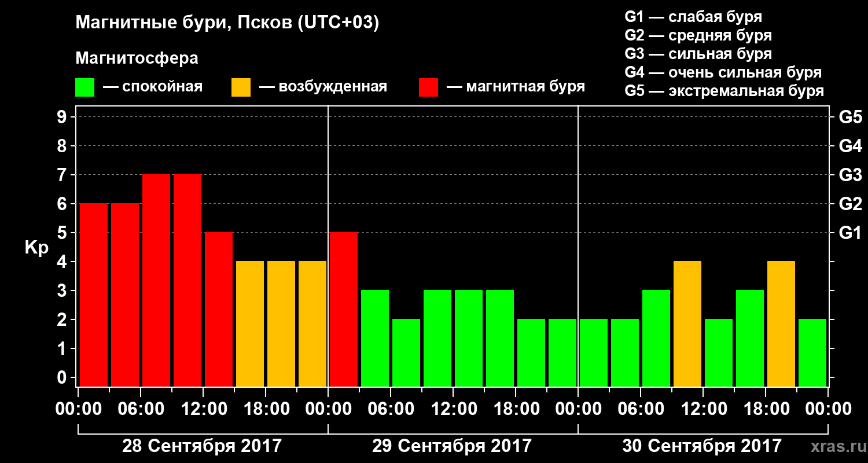
Task: Select the 09:00–12:00 Kp 7 bar on 28 September
Action: (187, 281)
